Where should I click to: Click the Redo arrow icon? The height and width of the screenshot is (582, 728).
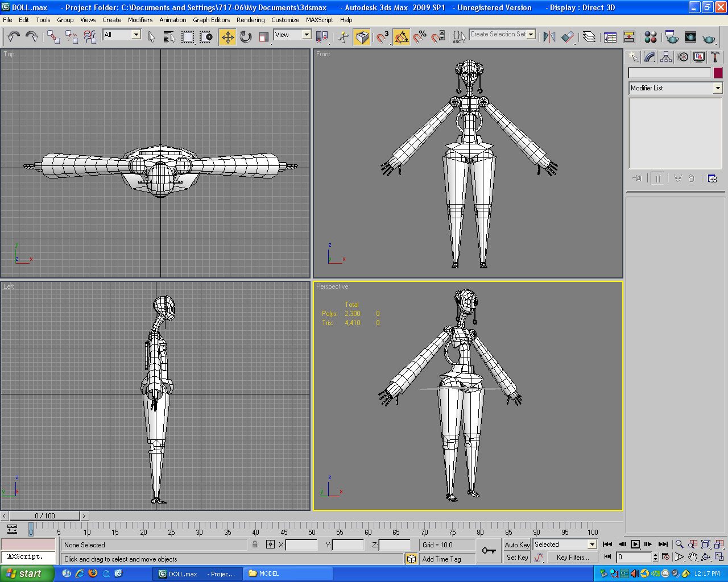tap(32, 37)
